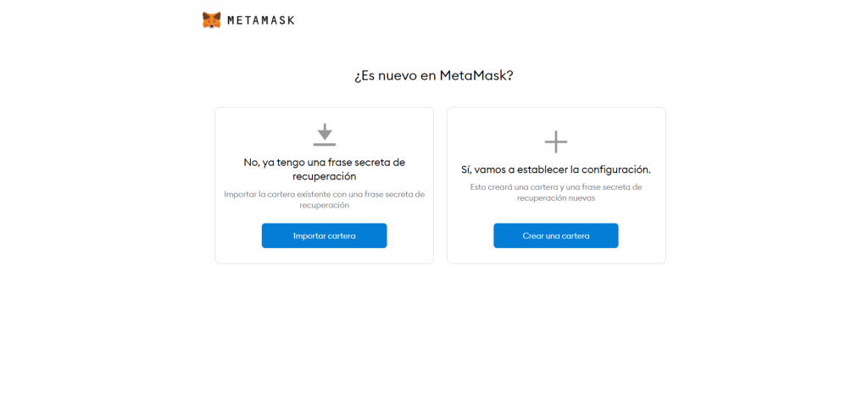Click the download arrow import icon

(325, 131)
